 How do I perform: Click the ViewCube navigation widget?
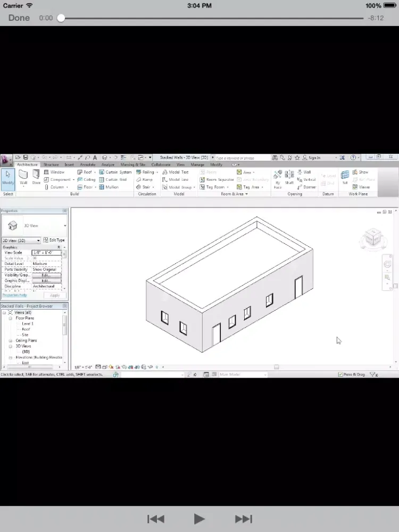coord(373,238)
